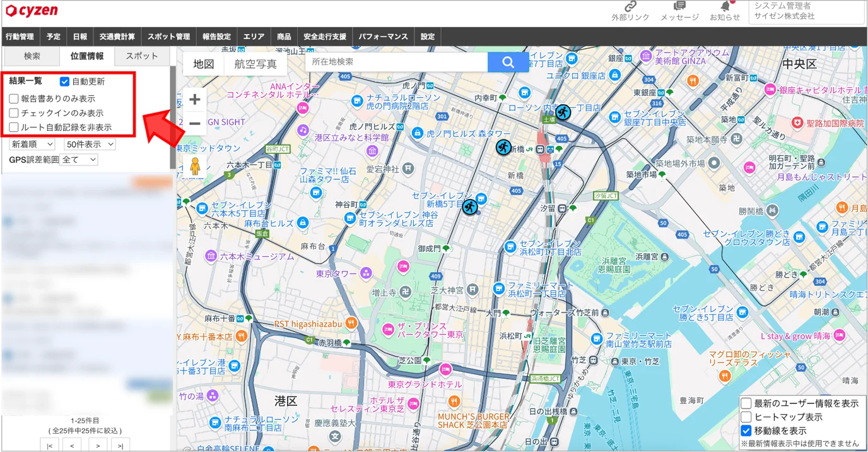
Task: Click the cyzen logo
Action: [32, 11]
